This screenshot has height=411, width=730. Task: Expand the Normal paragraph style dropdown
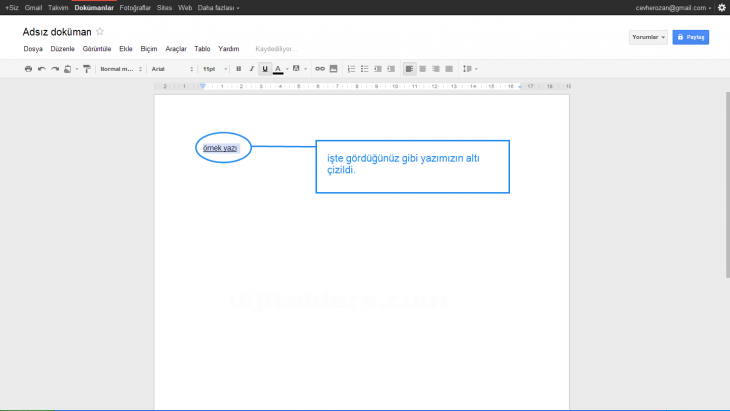point(121,69)
